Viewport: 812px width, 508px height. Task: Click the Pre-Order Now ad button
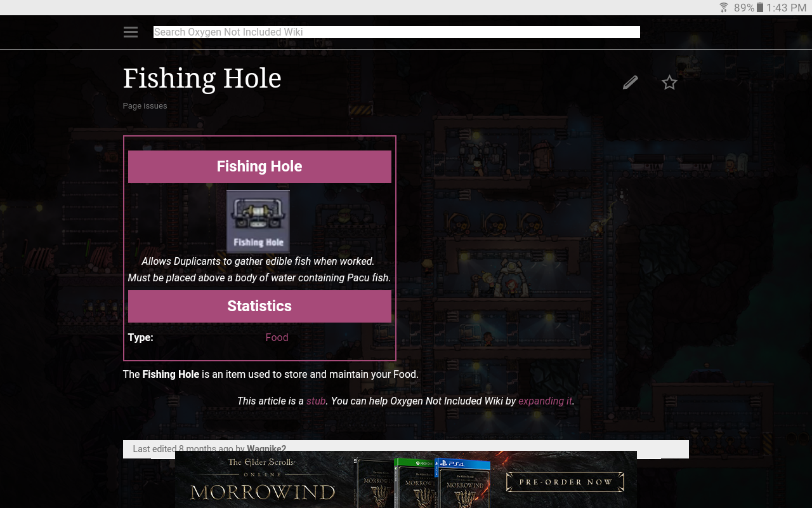[565, 482]
